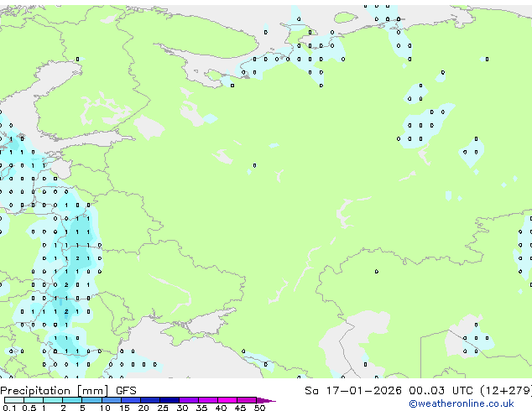The width and height of the screenshot is (532, 411).
Task: Click the '20' legend scale label
Action: pyautogui.click(x=143, y=408)
